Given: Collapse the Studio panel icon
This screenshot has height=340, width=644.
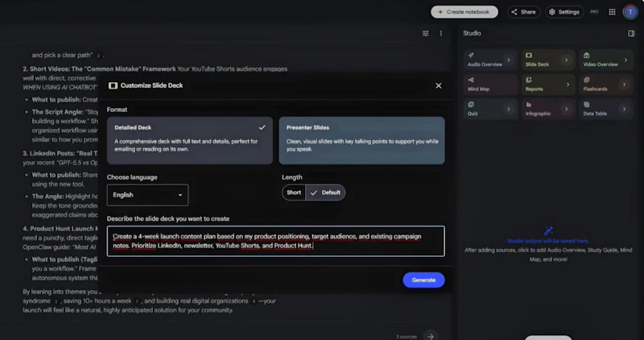Looking at the screenshot, I should pyautogui.click(x=631, y=33).
